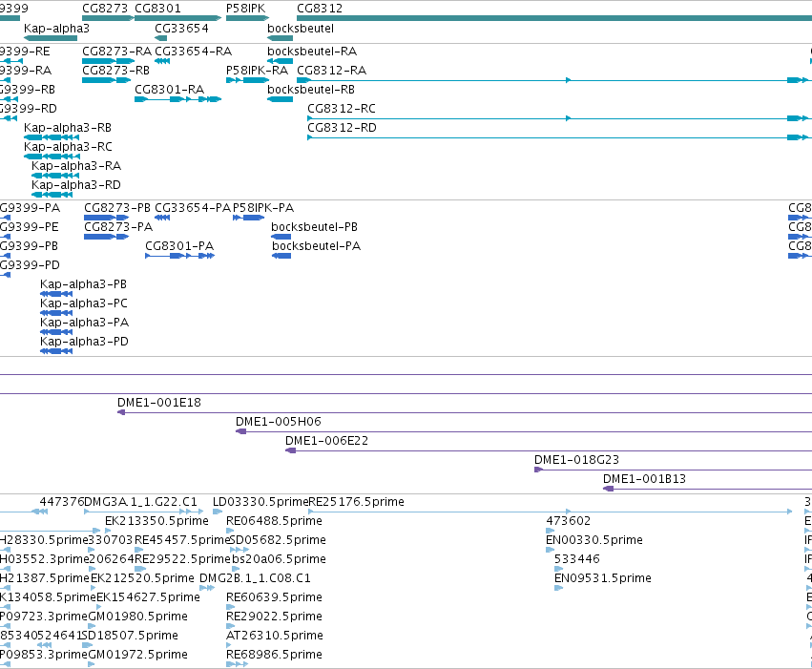Click the GM01972.5prime EST label

click(x=137, y=656)
